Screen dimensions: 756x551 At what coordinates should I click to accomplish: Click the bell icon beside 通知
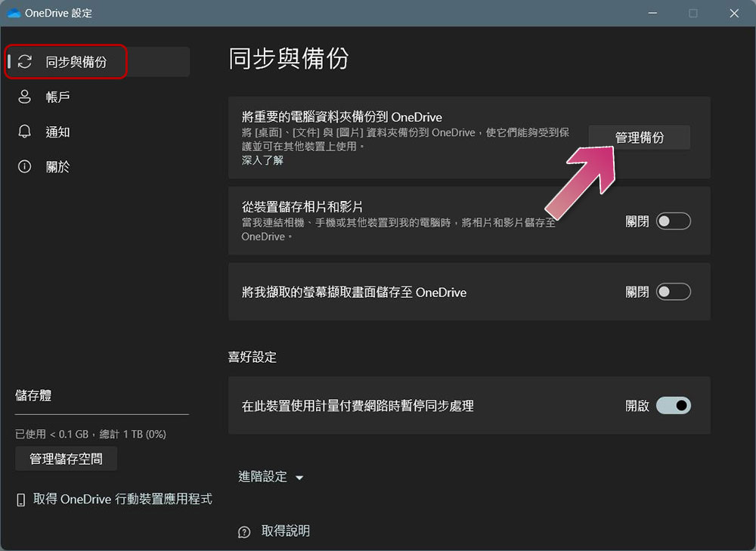coord(25,132)
